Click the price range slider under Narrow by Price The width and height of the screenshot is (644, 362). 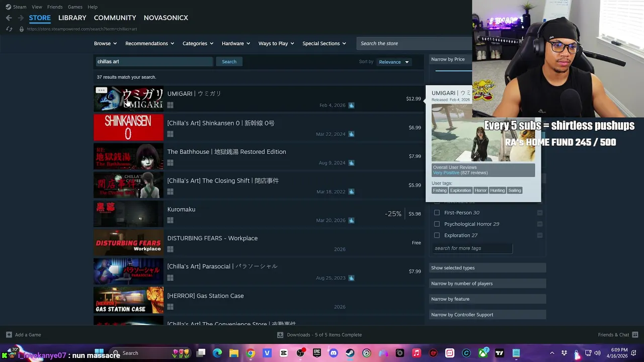[x=453, y=71]
